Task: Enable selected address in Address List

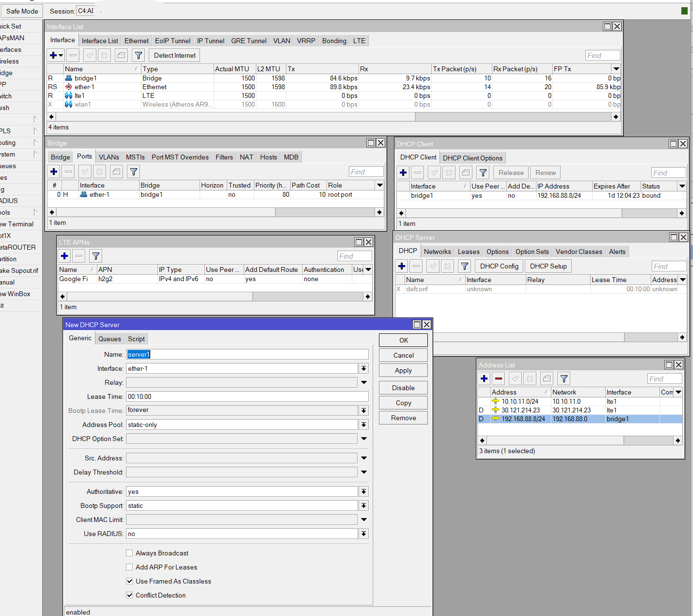Action: pyautogui.click(x=516, y=379)
